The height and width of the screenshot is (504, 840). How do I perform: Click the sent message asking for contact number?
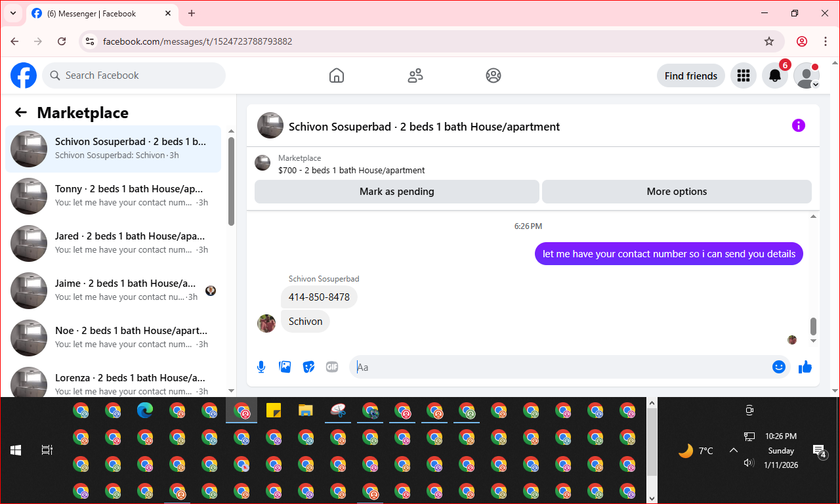coord(669,254)
